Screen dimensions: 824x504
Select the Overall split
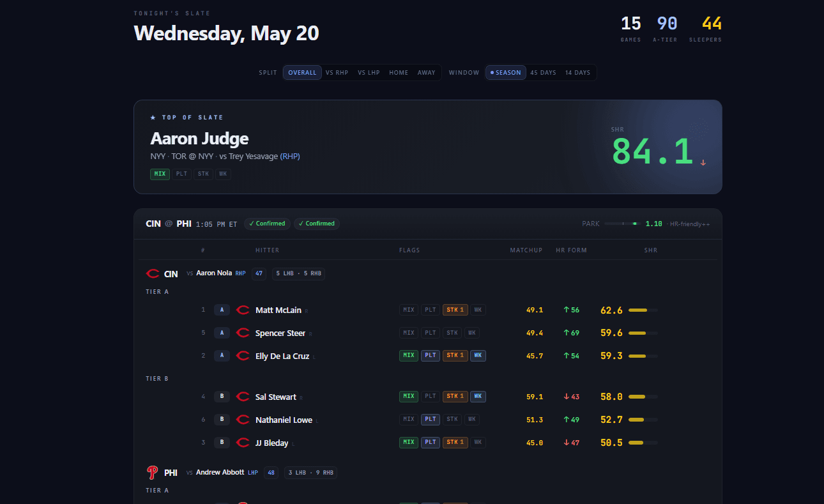click(x=302, y=73)
